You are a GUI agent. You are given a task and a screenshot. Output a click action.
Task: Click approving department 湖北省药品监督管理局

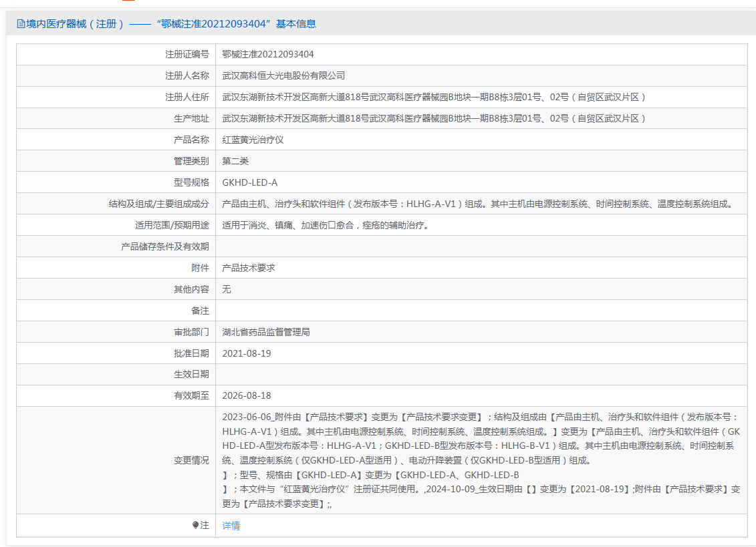265,332
